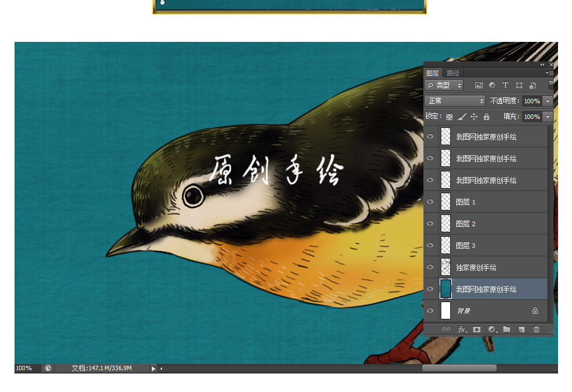572x392 pixels.
Task: Switch to the 路径 tab
Action: (x=453, y=73)
